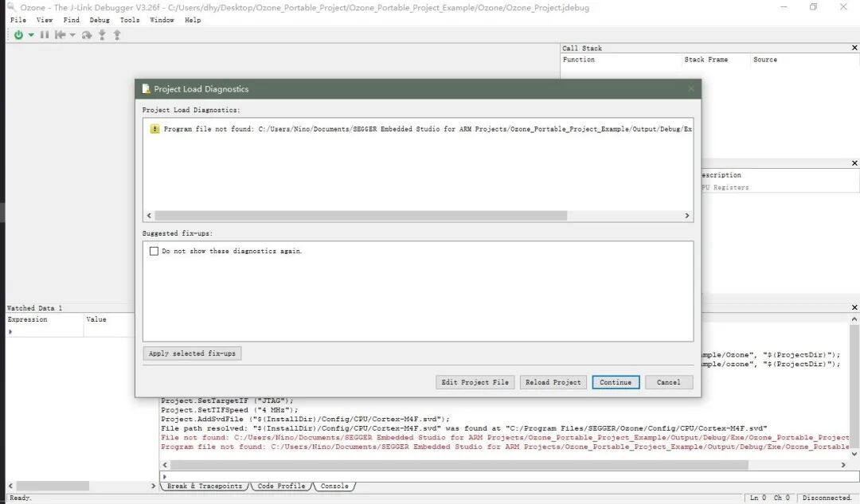Close the Call Stack panel

(x=854, y=48)
